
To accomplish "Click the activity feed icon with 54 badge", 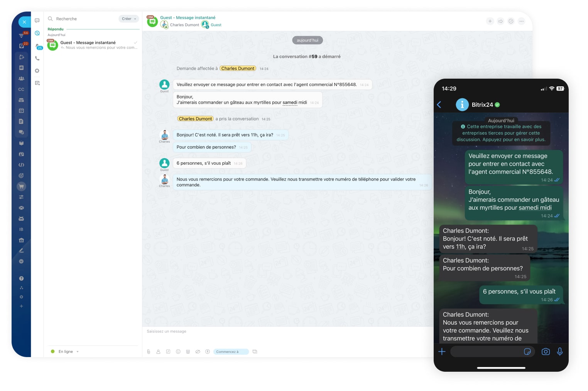I will (x=22, y=35).
